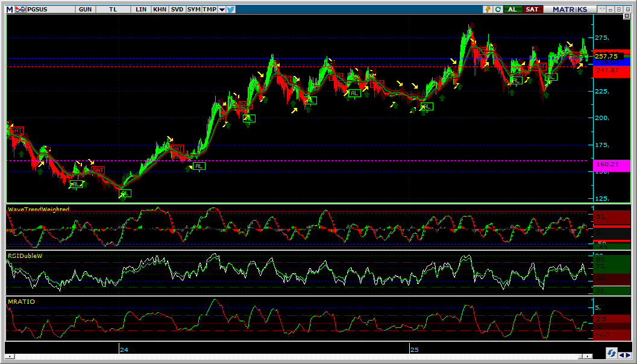Open the KHN toolbar item
Image resolution: width=637 pixels, height=364 pixels.
[160, 10]
